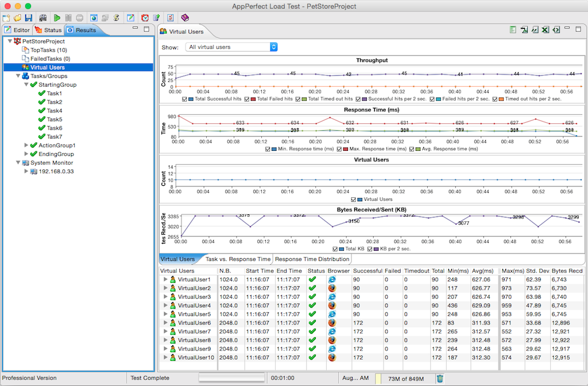Image resolution: width=588 pixels, height=386 pixels.
Task: Expand the EndingGroup node
Action: [x=26, y=154]
